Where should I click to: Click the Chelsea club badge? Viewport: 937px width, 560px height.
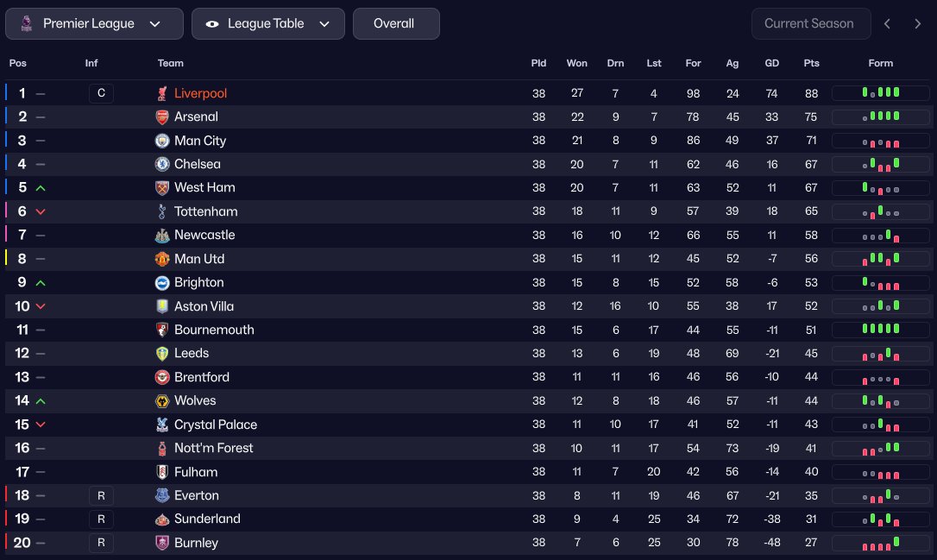tap(162, 164)
